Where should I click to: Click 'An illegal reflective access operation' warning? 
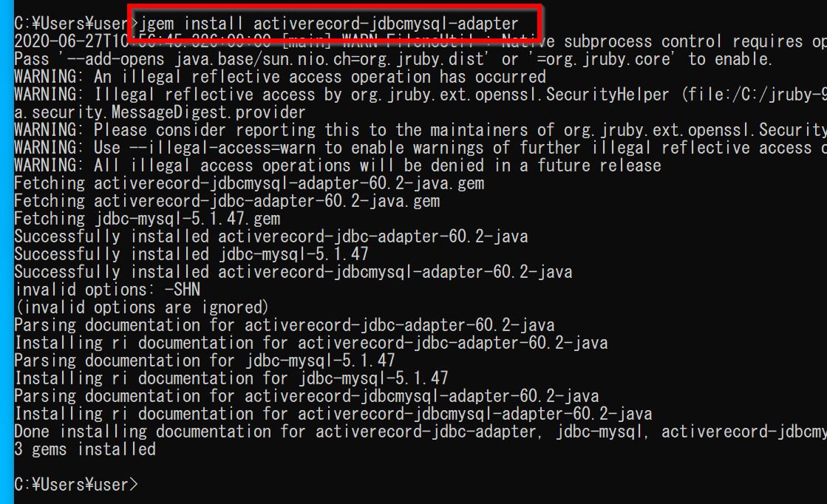280,77
